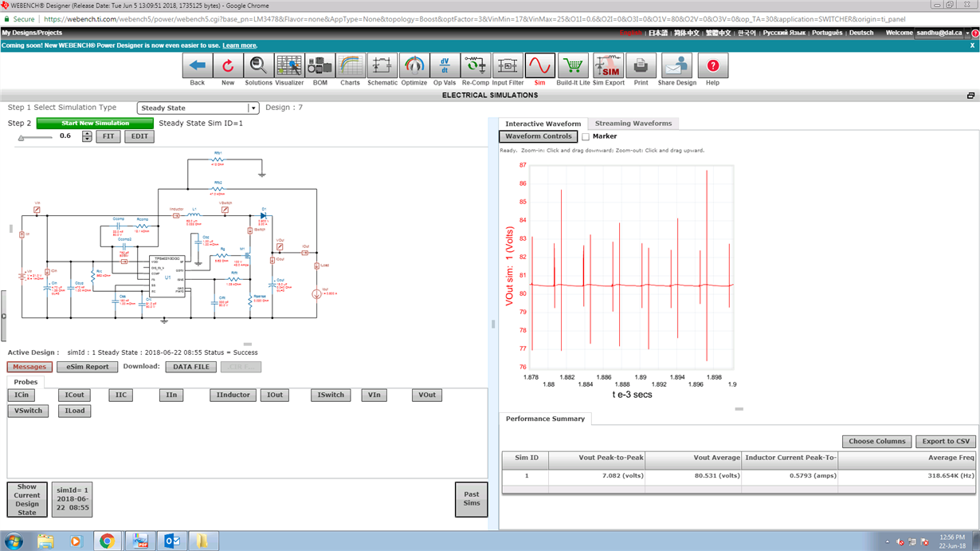Viewport: 980px width, 551px height.
Task: Open the Simulation Type dropdown
Action: tap(198, 108)
